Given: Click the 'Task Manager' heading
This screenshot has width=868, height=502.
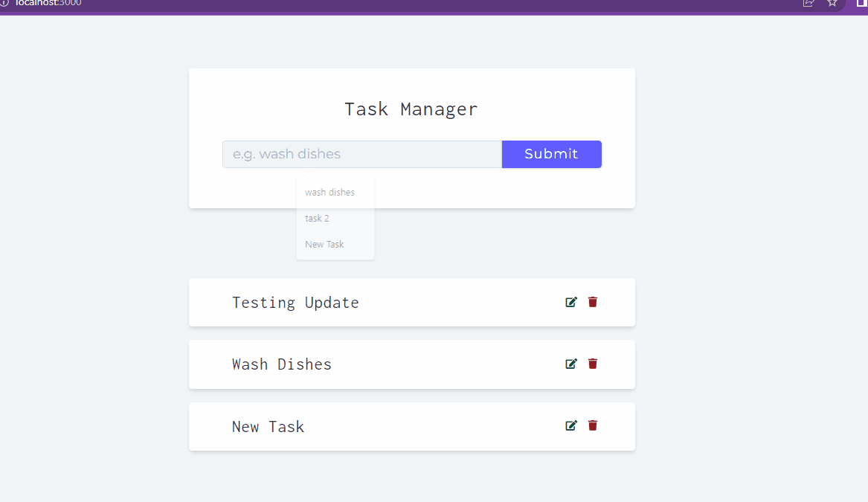Looking at the screenshot, I should tap(411, 109).
